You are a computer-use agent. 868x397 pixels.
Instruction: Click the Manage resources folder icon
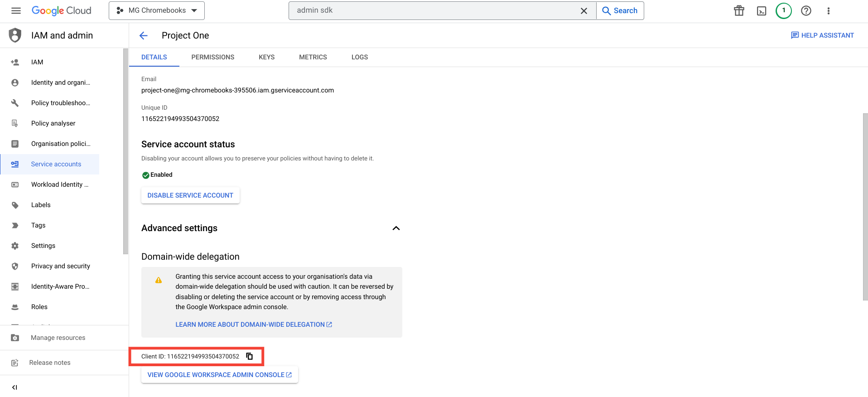point(15,338)
